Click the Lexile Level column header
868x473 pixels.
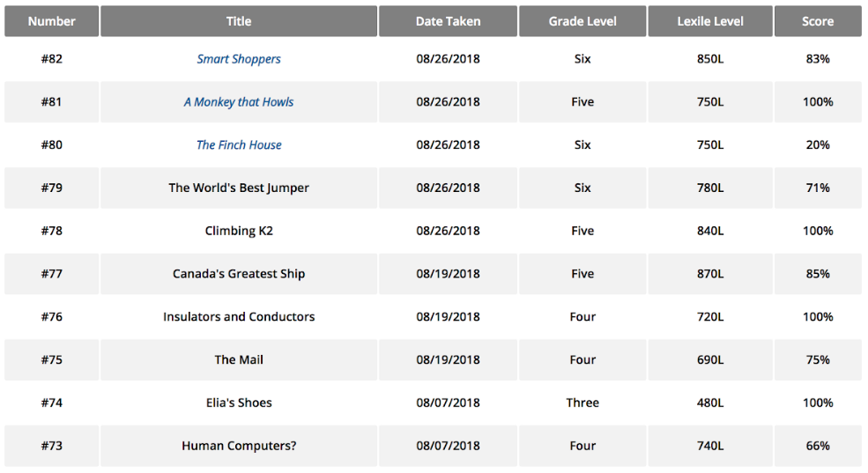click(710, 21)
